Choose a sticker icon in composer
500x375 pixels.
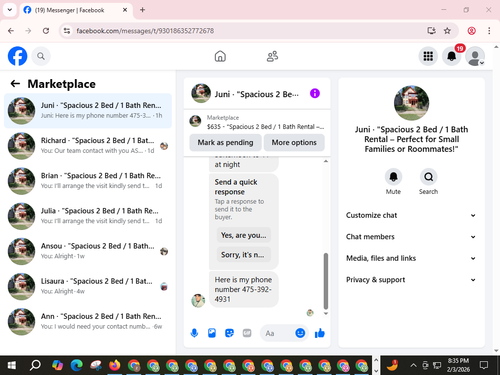click(229, 333)
